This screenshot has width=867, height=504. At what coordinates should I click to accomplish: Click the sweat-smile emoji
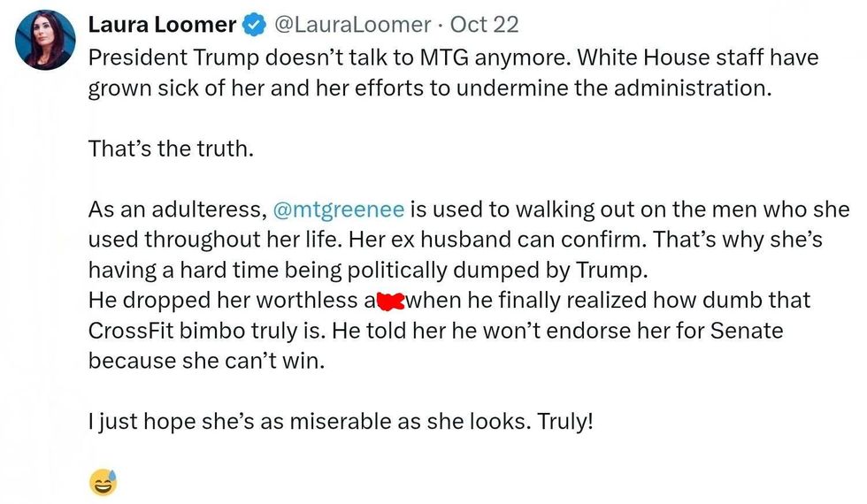coord(103,482)
